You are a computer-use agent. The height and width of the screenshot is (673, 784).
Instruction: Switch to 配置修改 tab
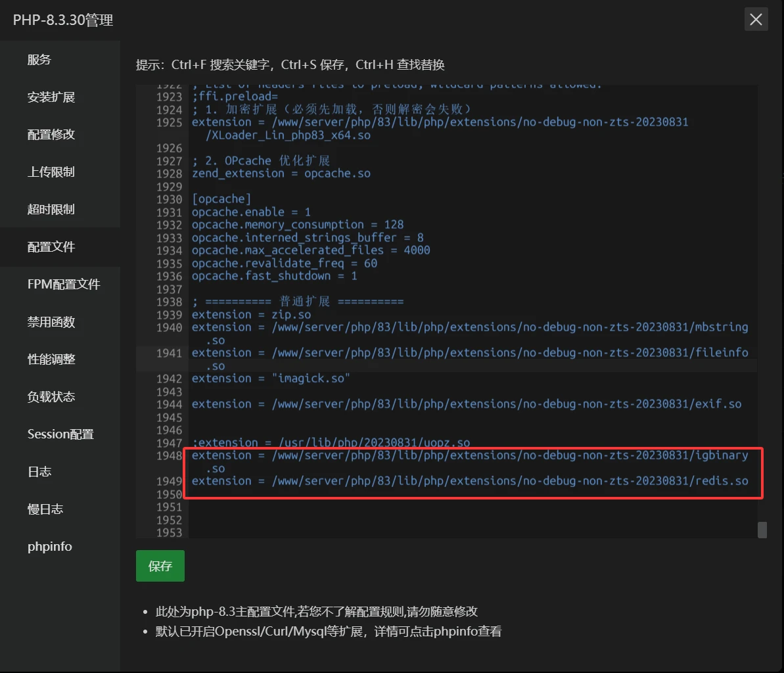[x=51, y=135]
